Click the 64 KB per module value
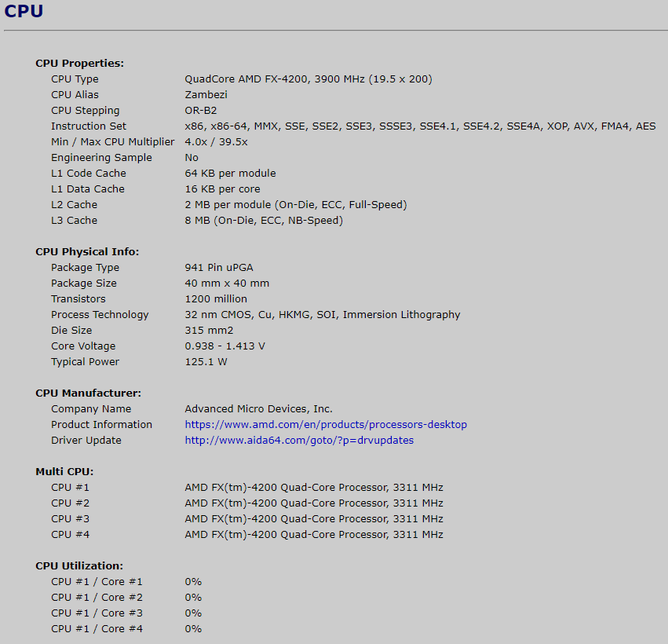The height and width of the screenshot is (644, 668). click(x=230, y=173)
